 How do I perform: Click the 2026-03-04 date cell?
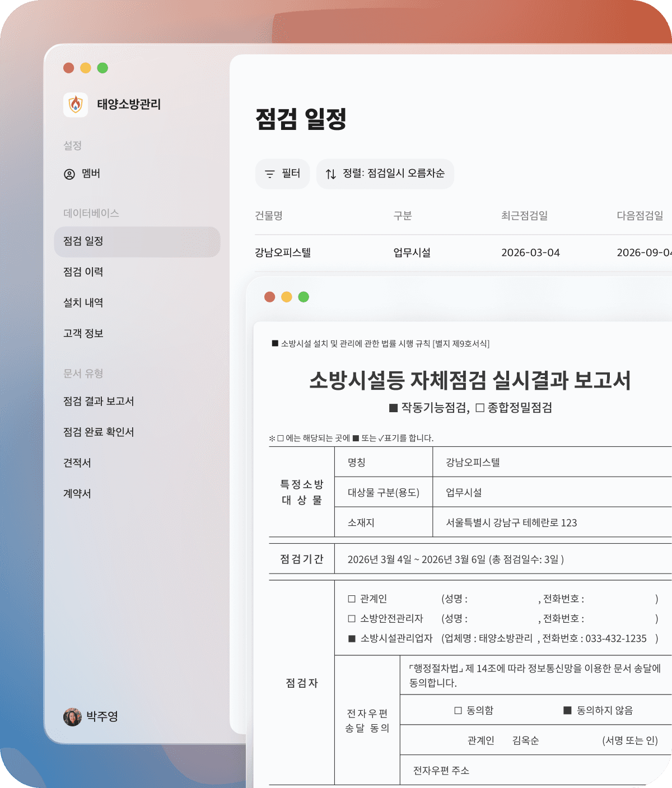point(530,253)
